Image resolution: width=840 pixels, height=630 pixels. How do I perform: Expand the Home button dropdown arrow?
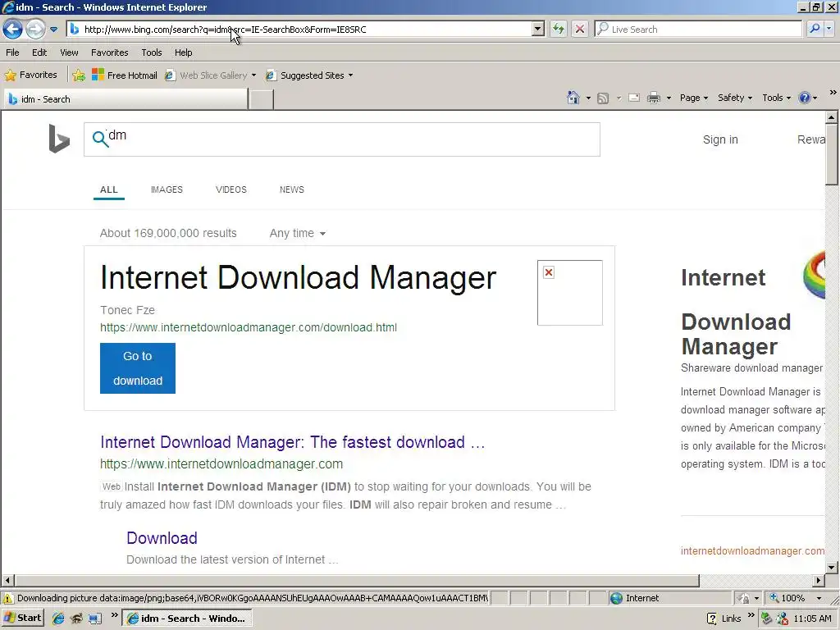[588, 98]
